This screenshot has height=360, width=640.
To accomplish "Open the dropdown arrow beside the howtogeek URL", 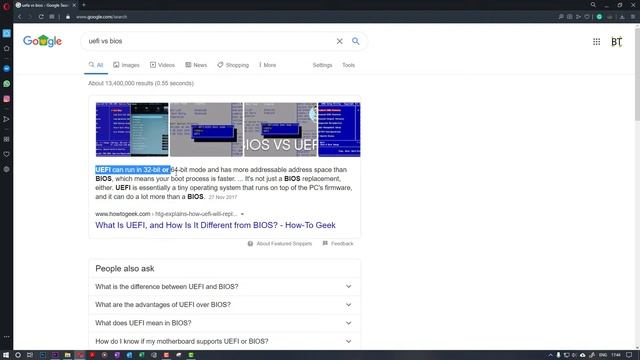I will tap(242, 214).
